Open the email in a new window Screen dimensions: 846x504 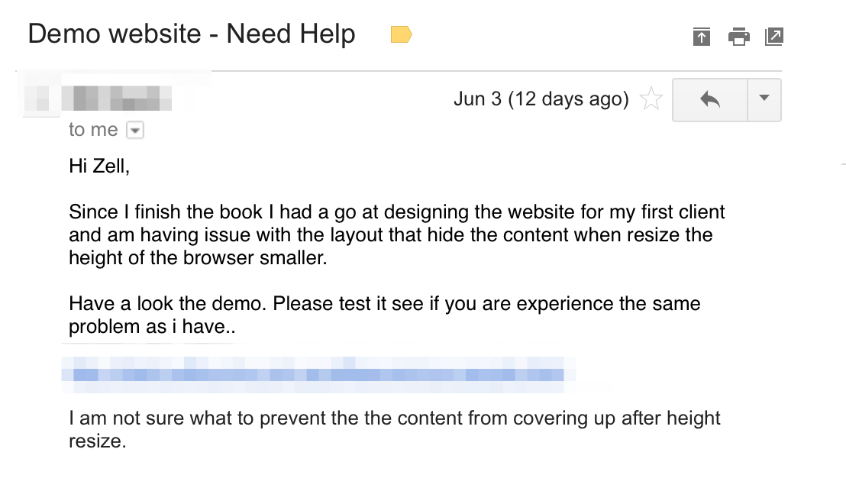click(x=774, y=36)
